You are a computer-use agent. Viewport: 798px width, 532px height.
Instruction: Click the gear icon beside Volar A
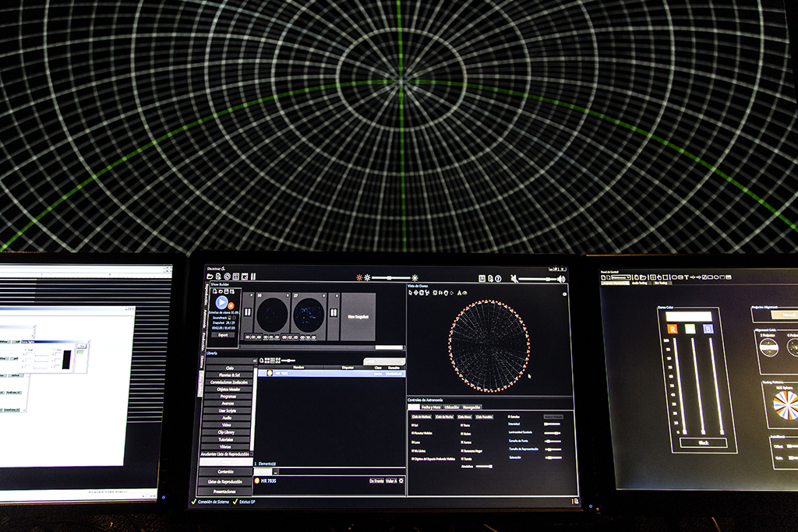click(401, 481)
